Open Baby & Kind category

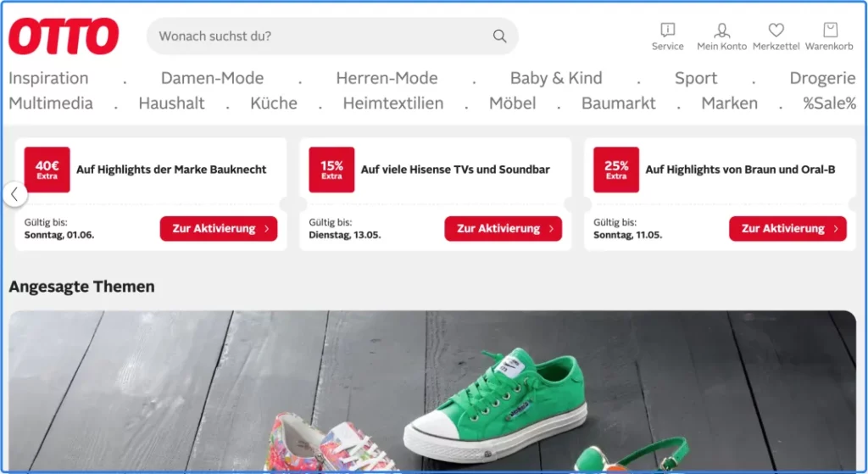coord(556,78)
